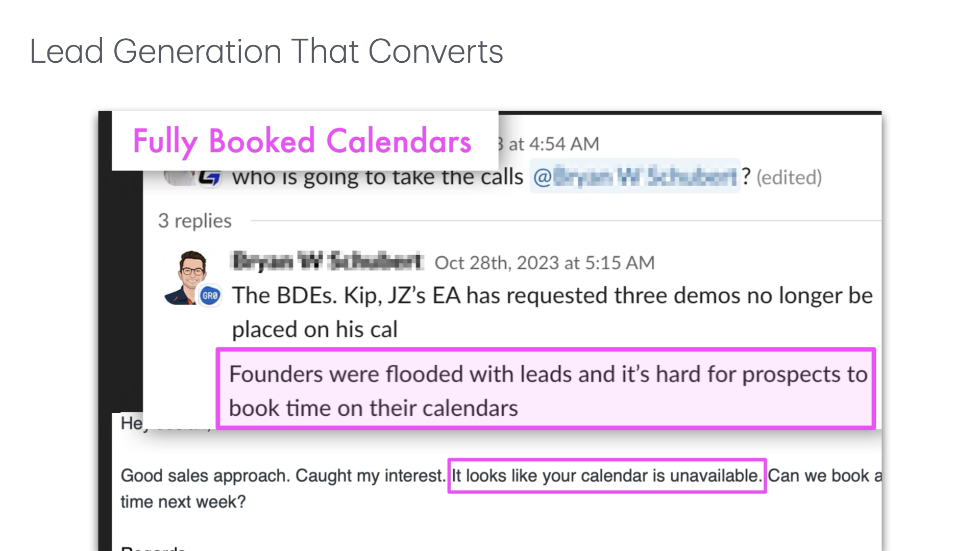980x551 pixels.
Task: Click the slide title "Lead Generation That Converts"
Action: click(266, 51)
